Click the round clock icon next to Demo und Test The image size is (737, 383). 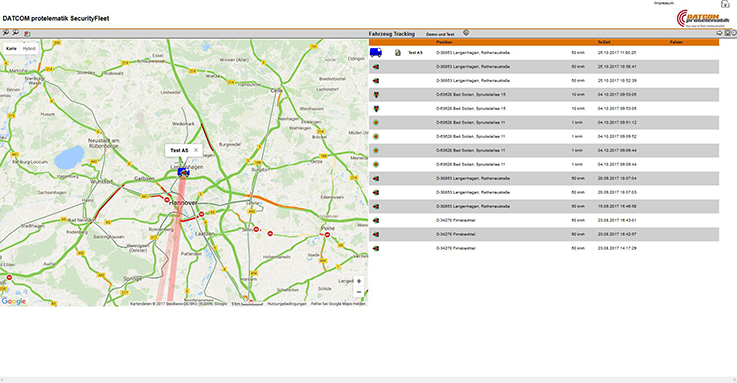pyautogui.click(x=466, y=33)
